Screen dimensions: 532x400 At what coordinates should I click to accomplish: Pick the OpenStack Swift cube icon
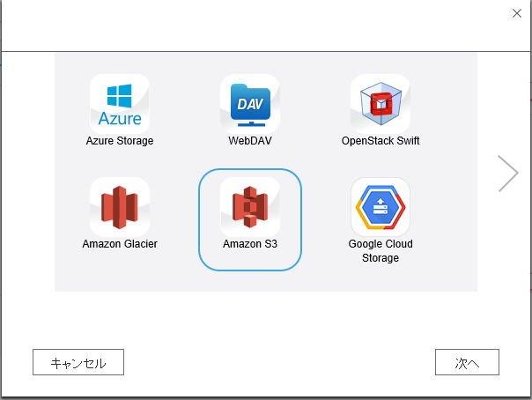381,104
